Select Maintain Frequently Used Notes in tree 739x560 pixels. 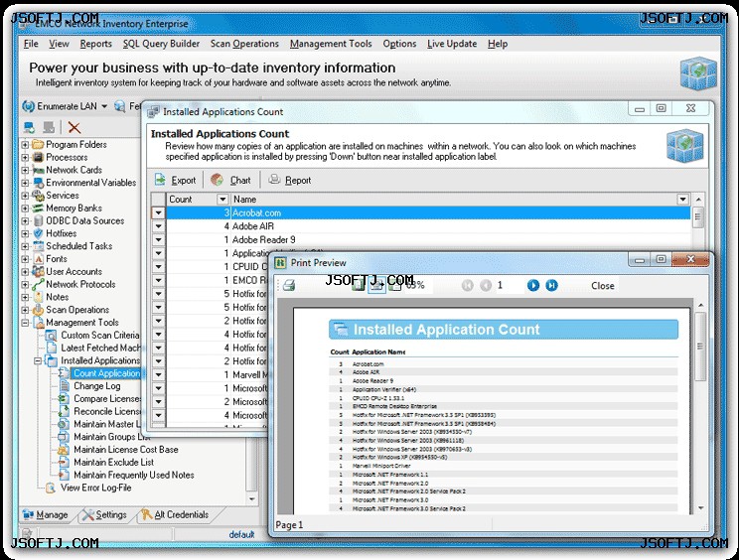click(x=134, y=476)
